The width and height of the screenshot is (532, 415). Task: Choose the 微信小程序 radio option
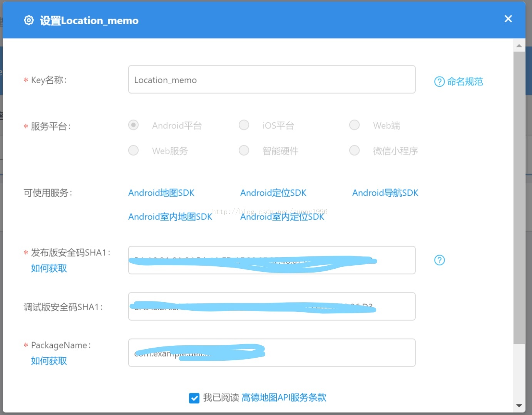pos(355,150)
